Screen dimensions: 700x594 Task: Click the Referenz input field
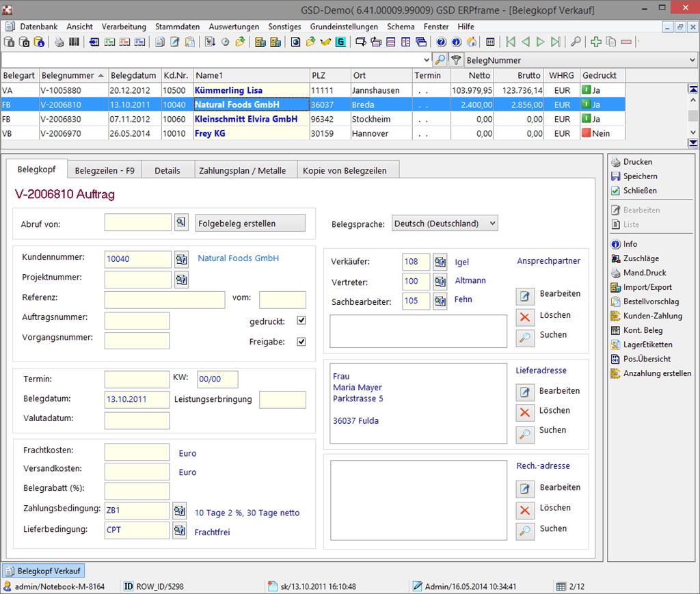[165, 300]
